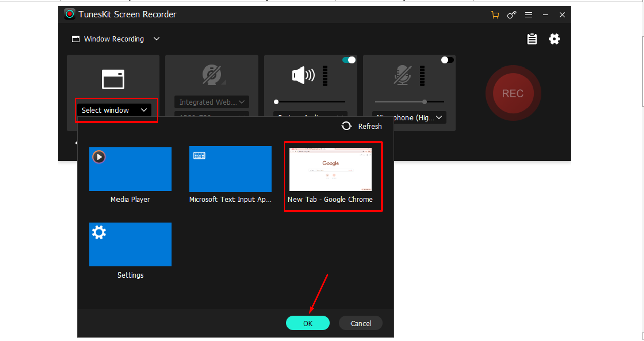Click the registration key icon

pyautogui.click(x=511, y=15)
